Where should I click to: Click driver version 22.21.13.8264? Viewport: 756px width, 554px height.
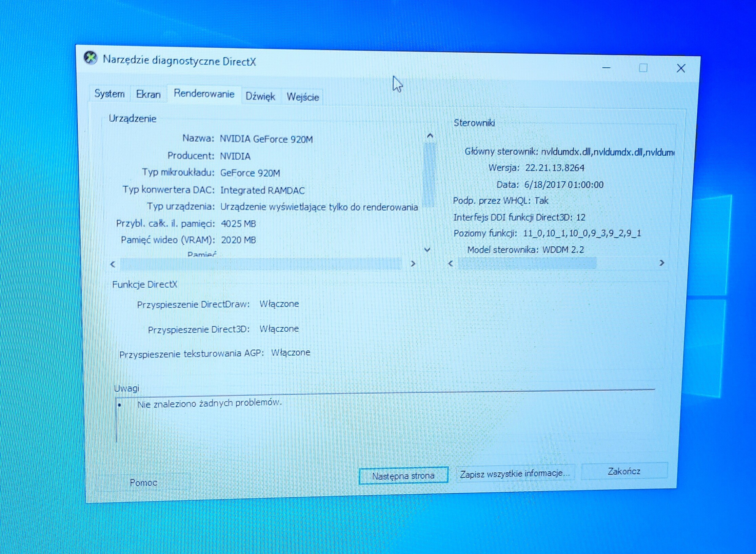555,168
